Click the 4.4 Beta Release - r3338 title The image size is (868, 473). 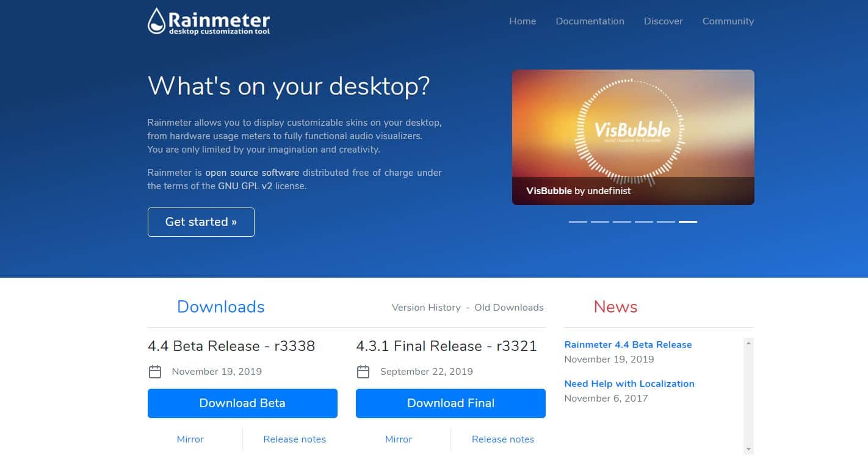(231, 346)
